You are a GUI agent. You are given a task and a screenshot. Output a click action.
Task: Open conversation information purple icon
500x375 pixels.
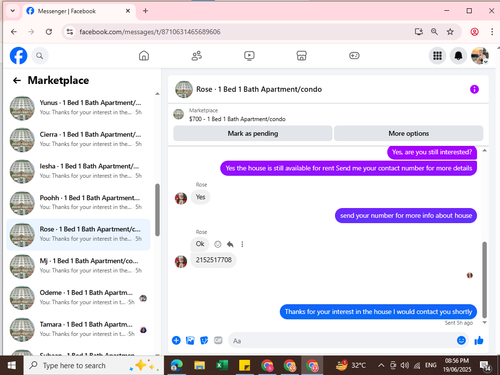pos(474,89)
